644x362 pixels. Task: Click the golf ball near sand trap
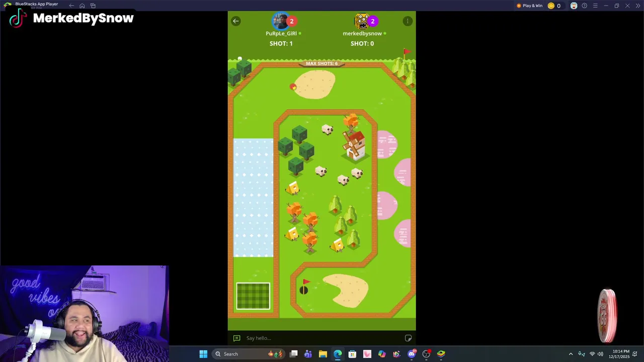(x=293, y=87)
